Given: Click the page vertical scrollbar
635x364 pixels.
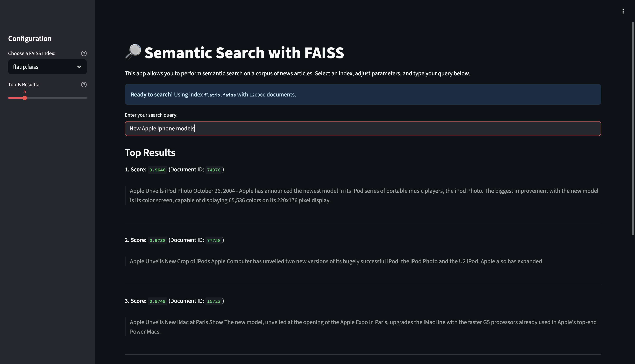Looking at the screenshot, I should (633, 129).
